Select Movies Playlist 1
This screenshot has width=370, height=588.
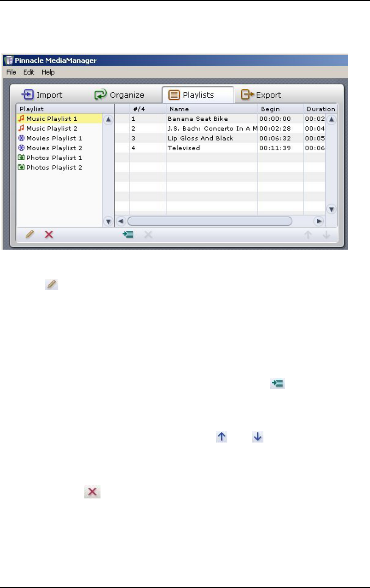(59, 138)
